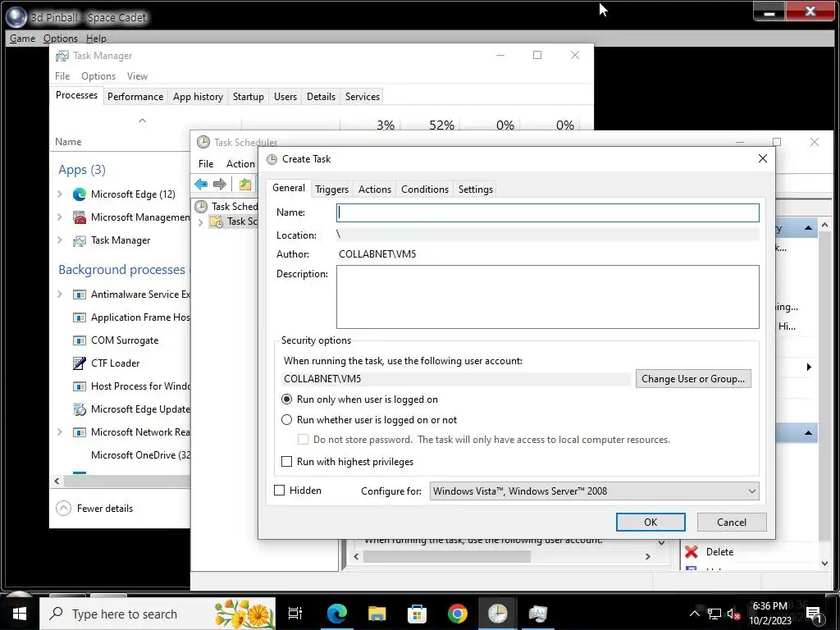Open the Conditions tab
The image size is (840, 630).
(x=425, y=189)
